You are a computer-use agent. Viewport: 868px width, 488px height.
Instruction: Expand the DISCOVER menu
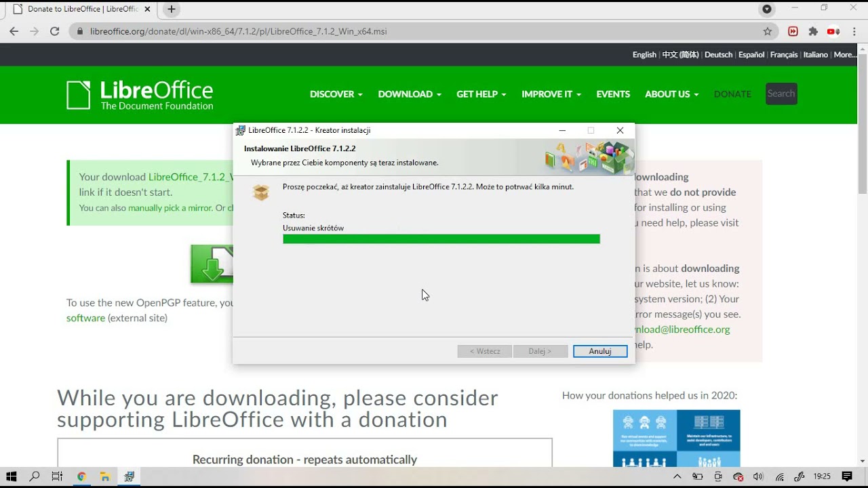point(336,94)
